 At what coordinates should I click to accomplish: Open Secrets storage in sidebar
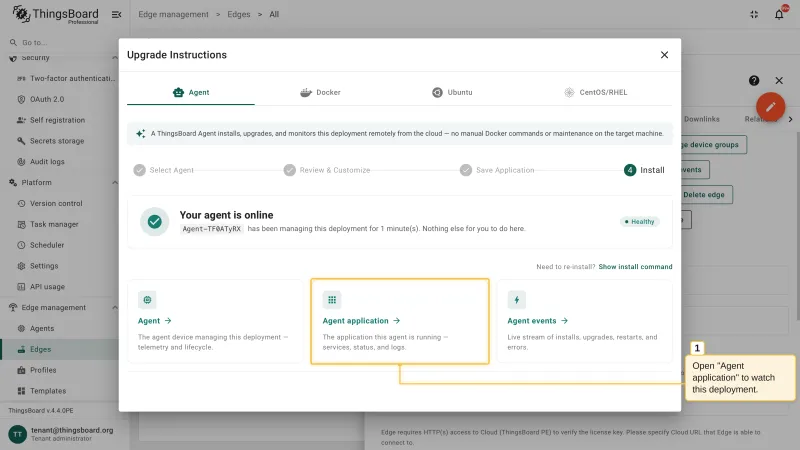click(x=57, y=141)
